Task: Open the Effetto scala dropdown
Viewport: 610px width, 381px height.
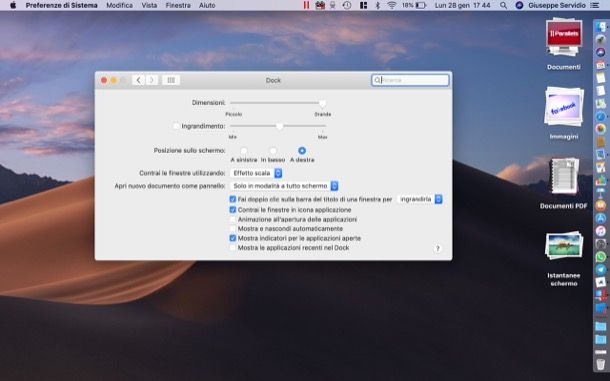Action: [x=256, y=173]
